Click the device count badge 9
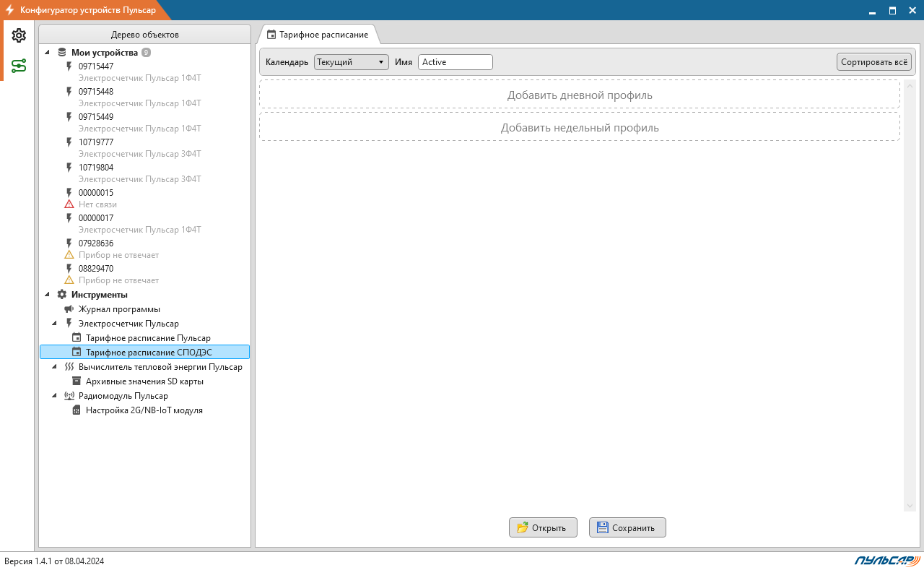 146,53
